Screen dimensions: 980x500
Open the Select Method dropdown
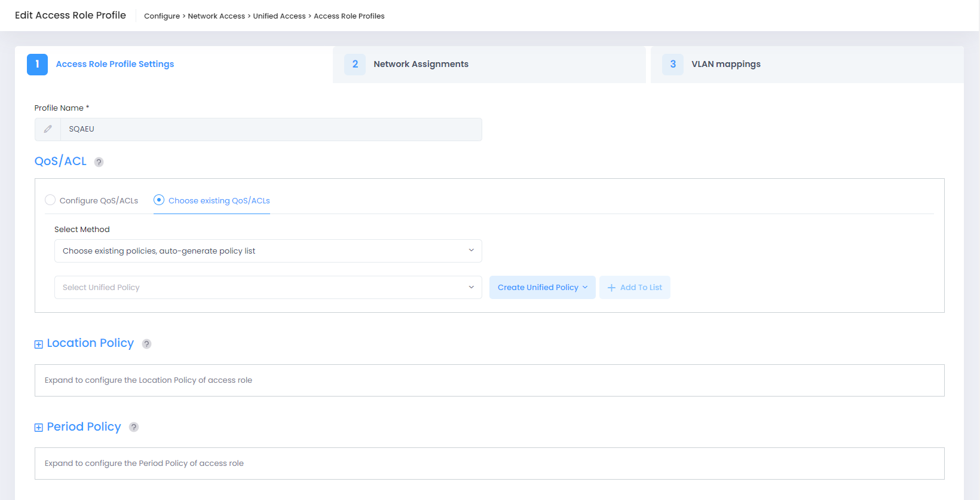(x=268, y=251)
